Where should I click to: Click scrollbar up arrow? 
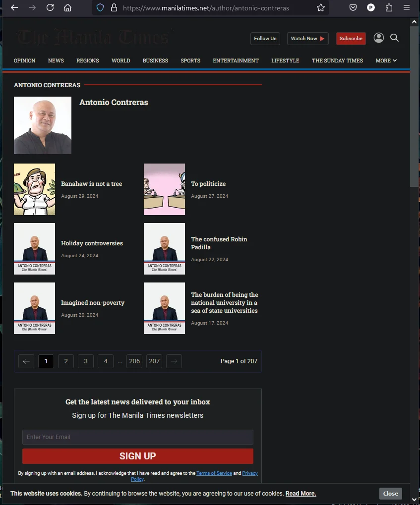click(x=414, y=22)
